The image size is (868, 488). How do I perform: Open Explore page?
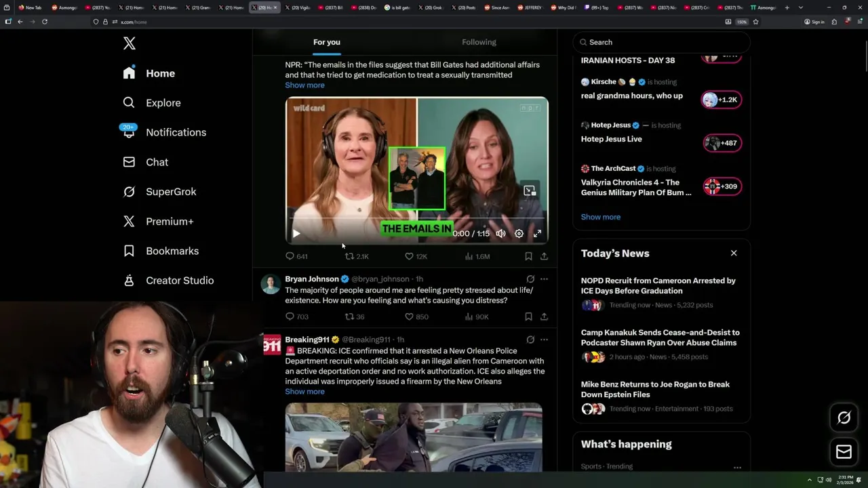pyautogui.click(x=152, y=103)
